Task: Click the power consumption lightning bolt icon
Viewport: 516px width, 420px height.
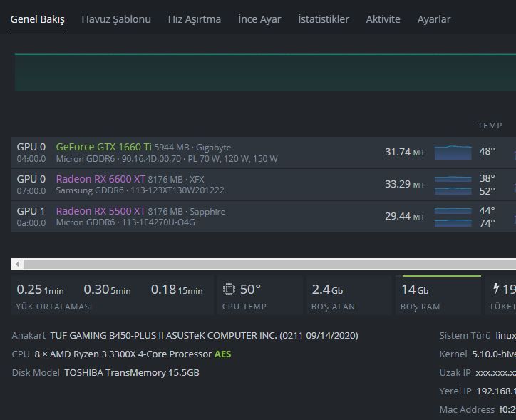Action: [x=496, y=289]
